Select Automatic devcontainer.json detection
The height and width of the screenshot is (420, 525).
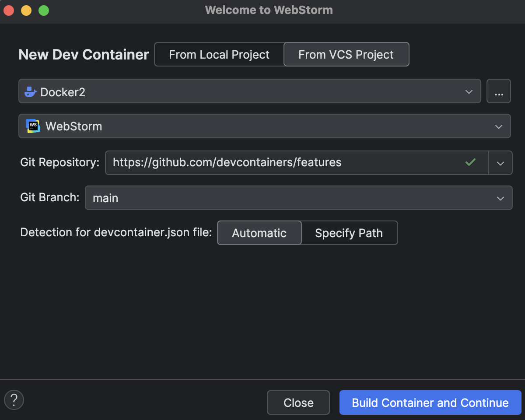pyautogui.click(x=259, y=233)
